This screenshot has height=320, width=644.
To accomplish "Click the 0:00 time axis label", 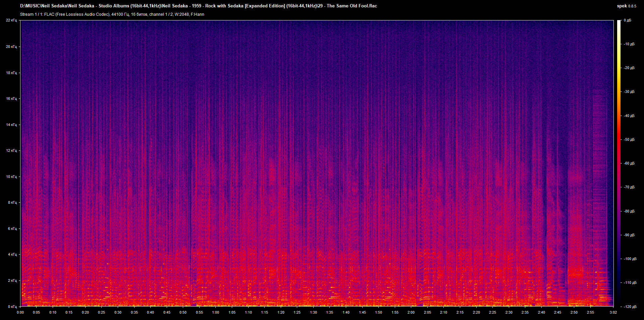I will (x=20, y=312).
